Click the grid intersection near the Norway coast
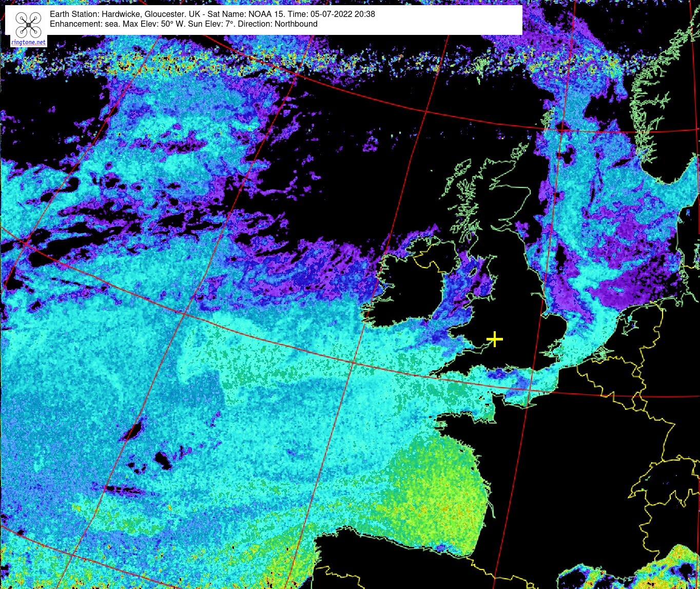700x589 pixels. (x=563, y=129)
